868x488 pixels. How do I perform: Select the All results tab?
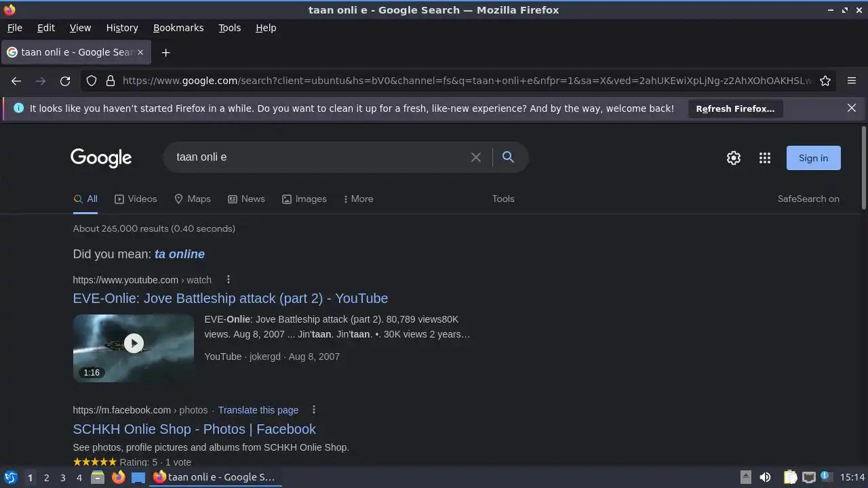tap(85, 199)
